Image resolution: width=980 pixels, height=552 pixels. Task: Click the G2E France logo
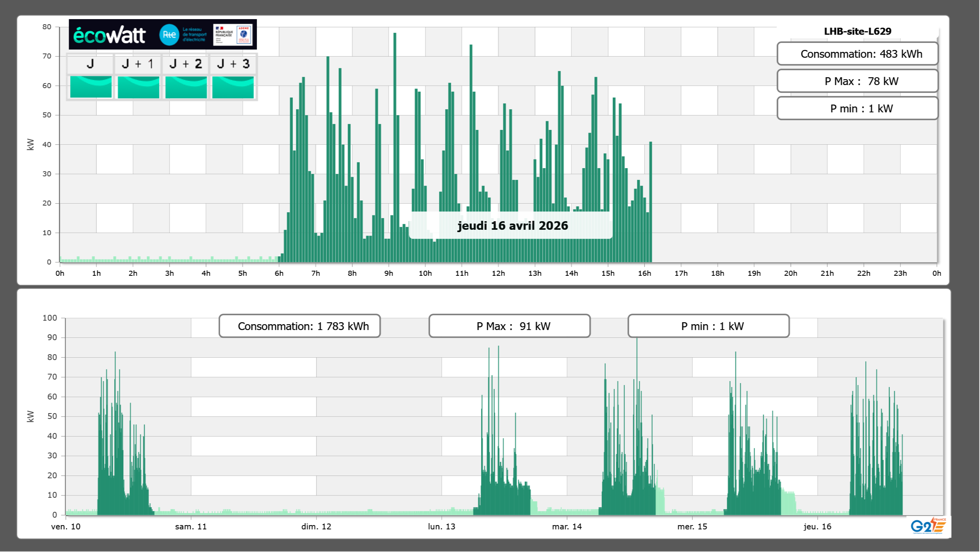pos(928,526)
